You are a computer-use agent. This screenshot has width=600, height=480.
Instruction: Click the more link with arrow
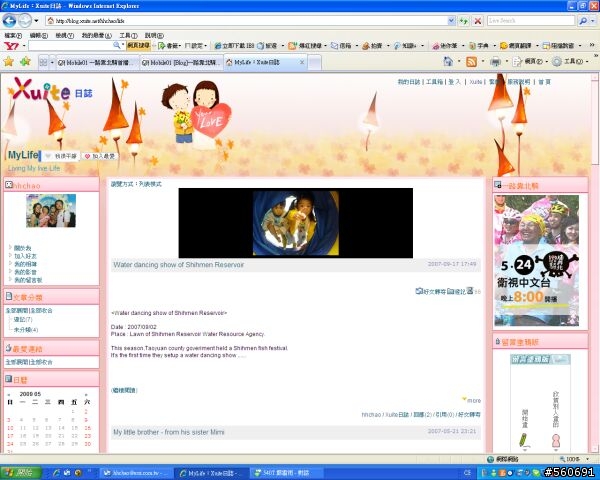471,400
